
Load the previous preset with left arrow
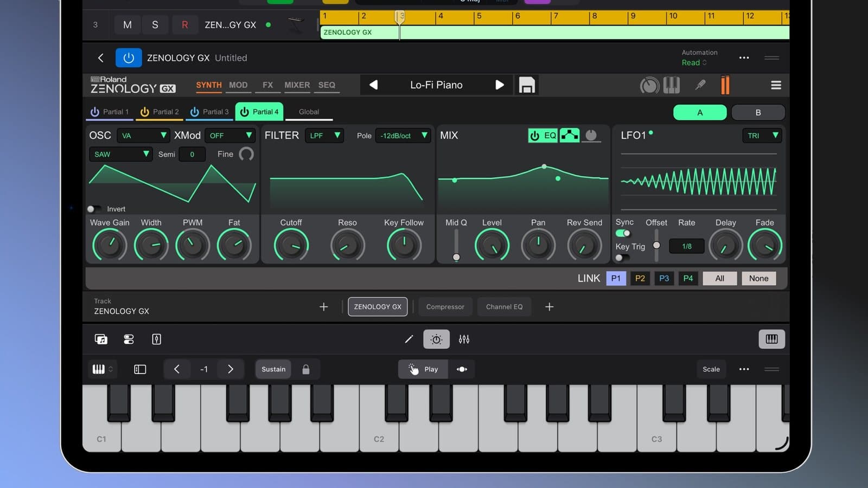point(373,85)
